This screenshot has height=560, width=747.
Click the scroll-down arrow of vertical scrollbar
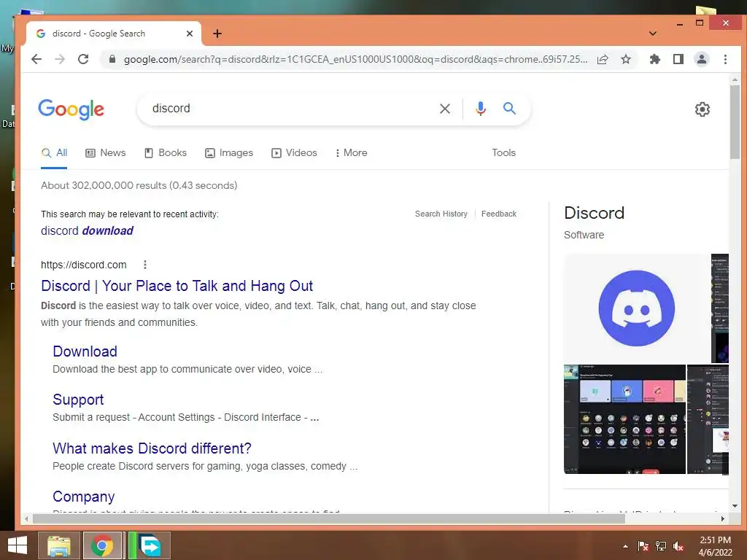(735, 506)
